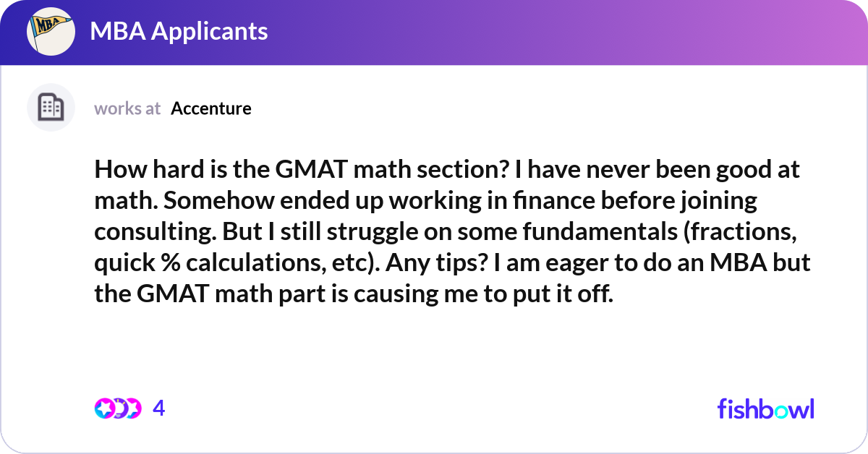Open the Accenture company page link
868x454 pixels.
(x=210, y=108)
